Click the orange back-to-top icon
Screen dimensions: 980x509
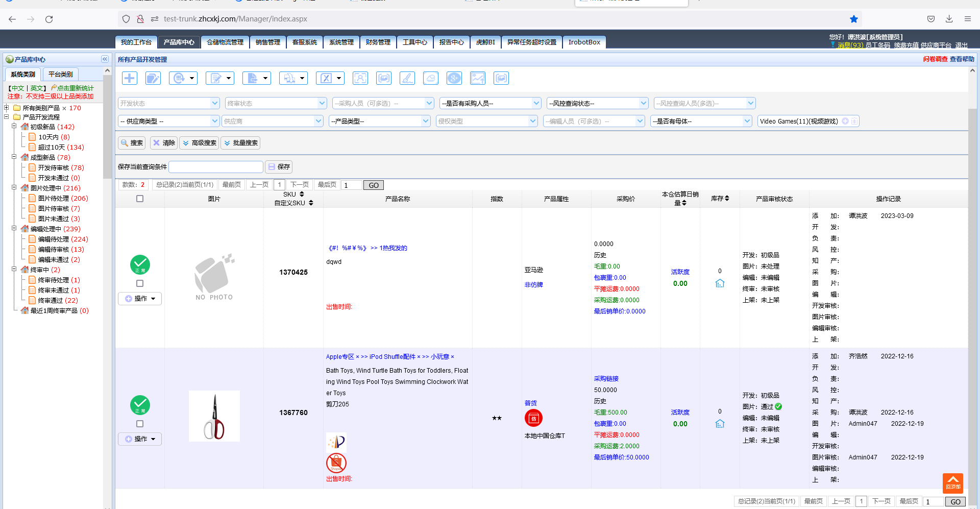coord(953,482)
